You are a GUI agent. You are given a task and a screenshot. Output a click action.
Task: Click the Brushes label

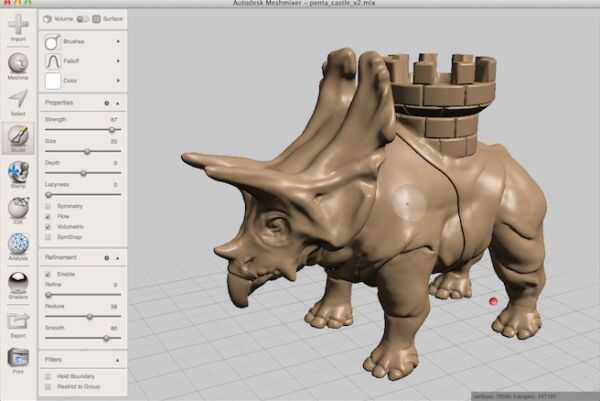point(74,41)
